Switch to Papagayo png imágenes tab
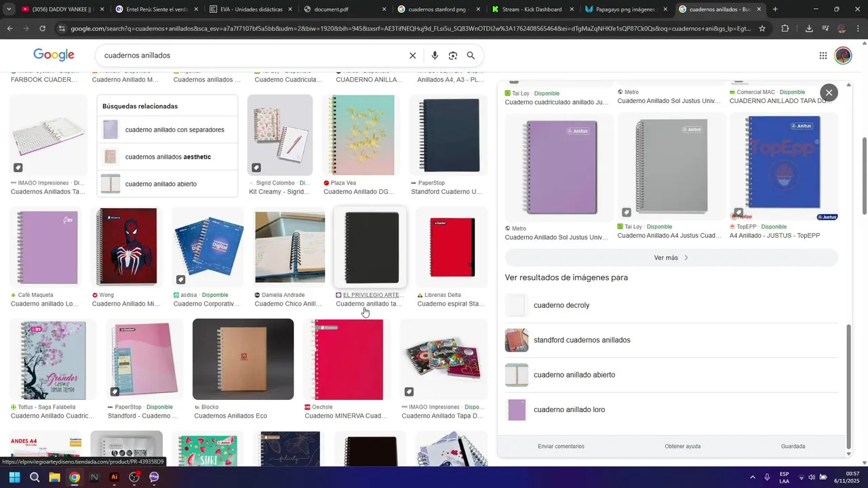Screen dimensions: 868x488 click(626, 9)
